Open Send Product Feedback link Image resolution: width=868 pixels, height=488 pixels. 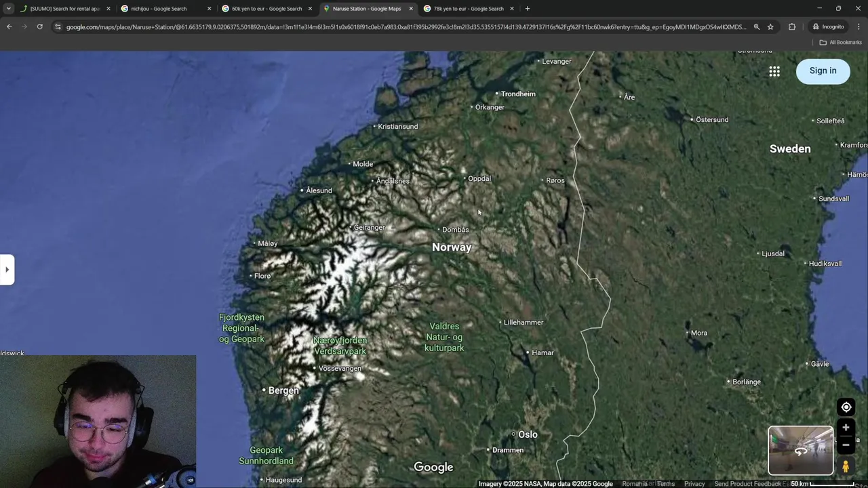[x=747, y=484]
